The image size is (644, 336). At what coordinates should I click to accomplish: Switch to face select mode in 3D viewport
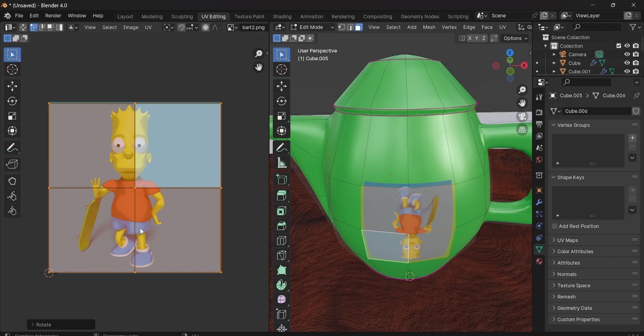pyautogui.click(x=359, y=27)
